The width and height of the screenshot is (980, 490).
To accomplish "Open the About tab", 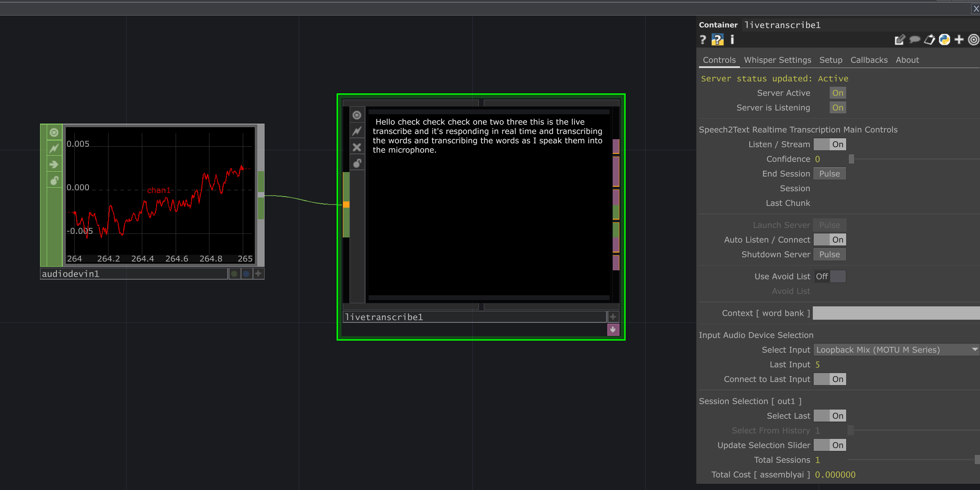I will 907,60.
